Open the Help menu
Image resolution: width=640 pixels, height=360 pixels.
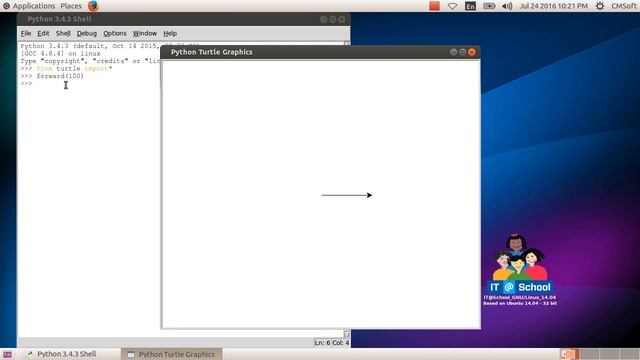pos(170,33)
